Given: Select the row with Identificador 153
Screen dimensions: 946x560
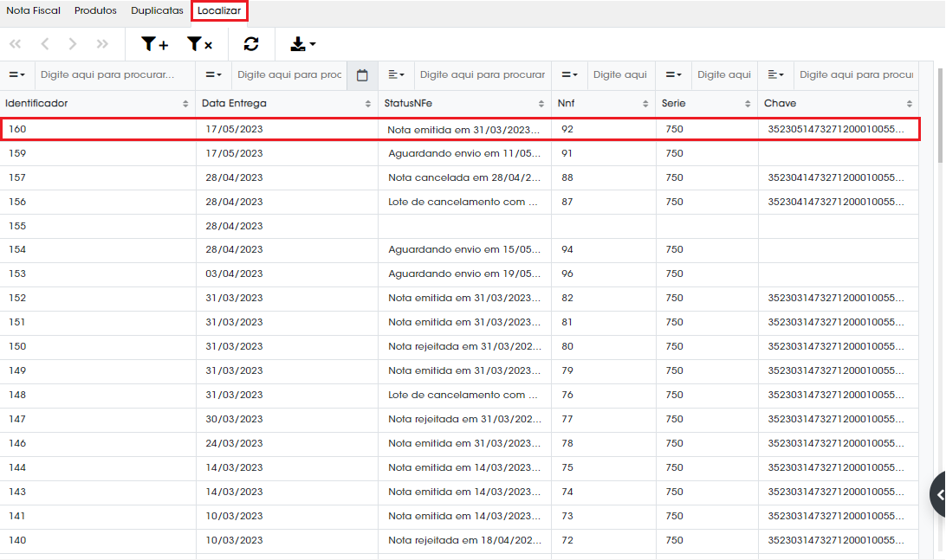Looking at the screenshot, I should [x=460, y=274].
